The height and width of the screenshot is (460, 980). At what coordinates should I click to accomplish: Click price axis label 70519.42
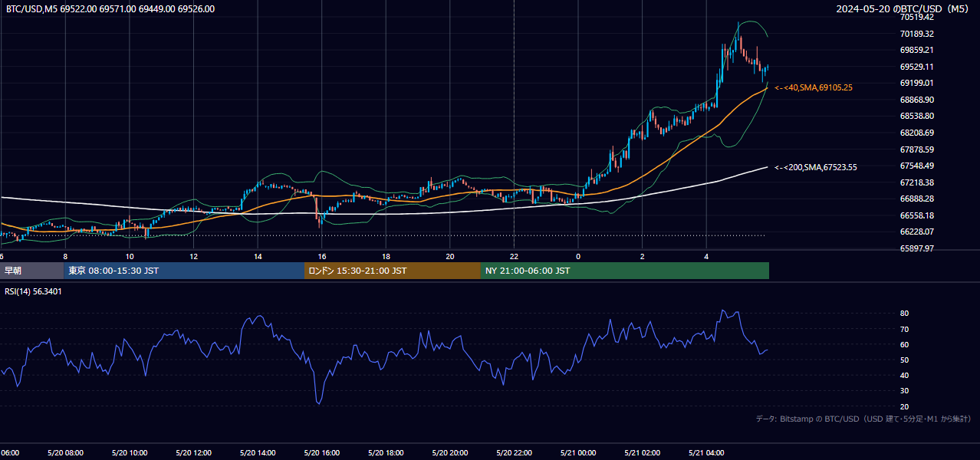click(917, 17)
